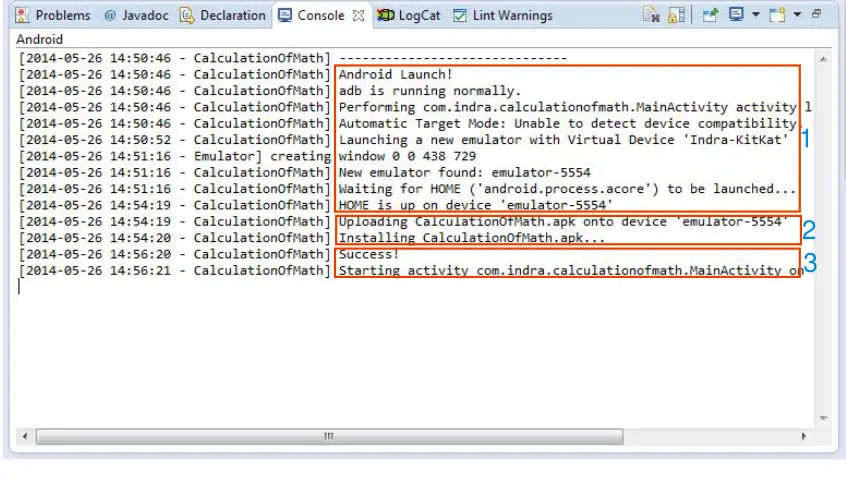
Task: Open the Lint Warnings tab
Action: click(x=503, y=16)
